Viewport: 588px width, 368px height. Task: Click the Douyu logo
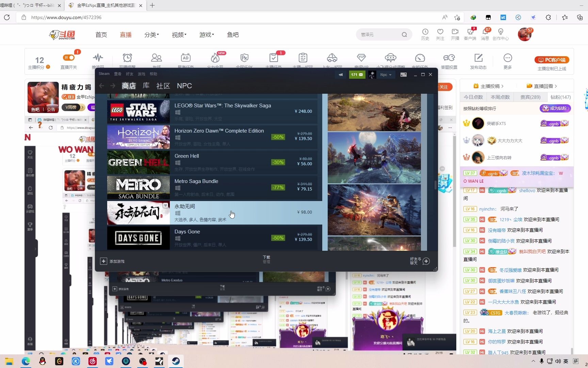(x=62, y=35)
